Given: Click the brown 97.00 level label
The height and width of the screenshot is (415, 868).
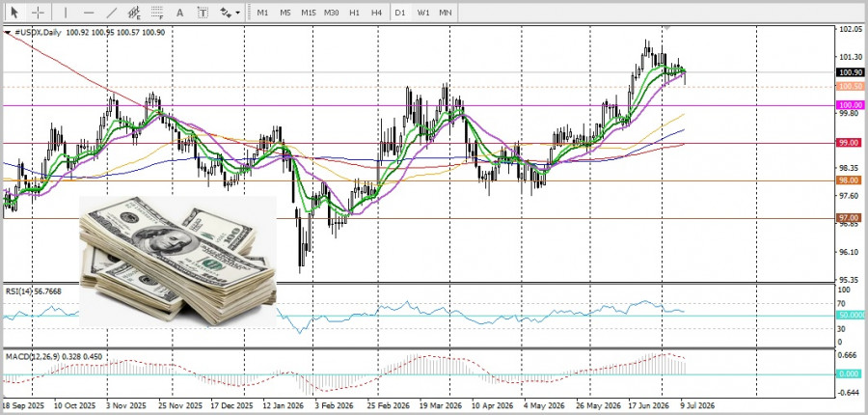Looking at the screenshot, I should coord(851,218).
